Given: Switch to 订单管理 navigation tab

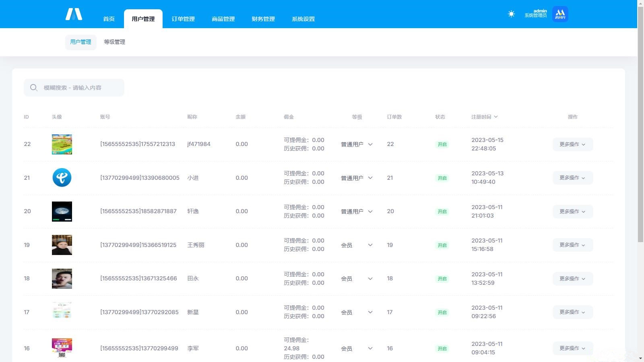Looking at the screenshot, I should (183, 19).
